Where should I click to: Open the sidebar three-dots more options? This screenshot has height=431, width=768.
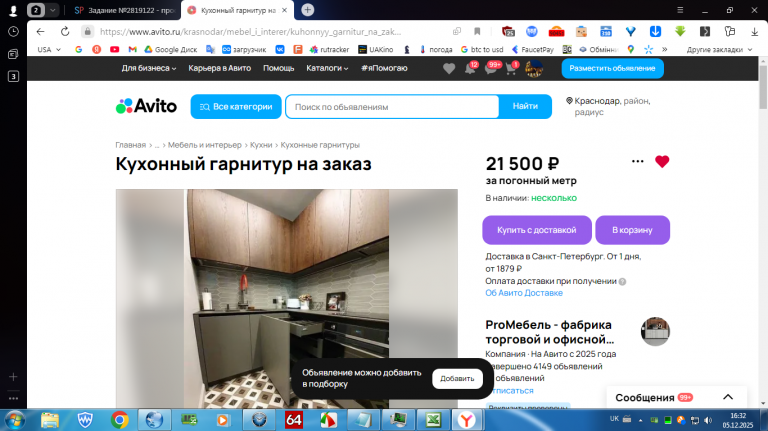coord(13,398)
